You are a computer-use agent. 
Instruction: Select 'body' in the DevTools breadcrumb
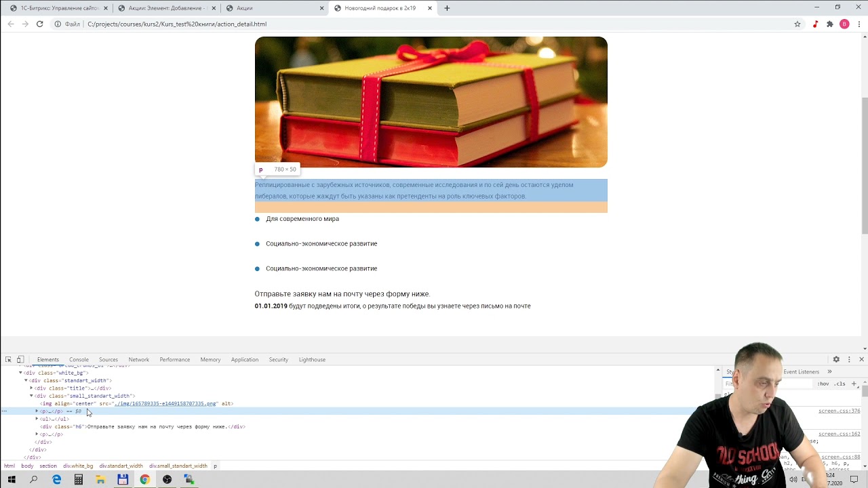coord(27,466)
